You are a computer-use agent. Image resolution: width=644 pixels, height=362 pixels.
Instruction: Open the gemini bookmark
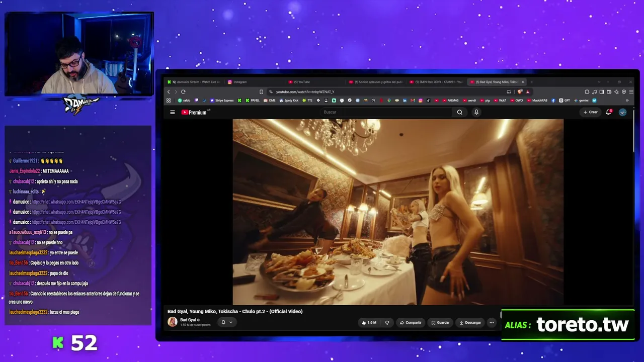click(x=581, y=101)
